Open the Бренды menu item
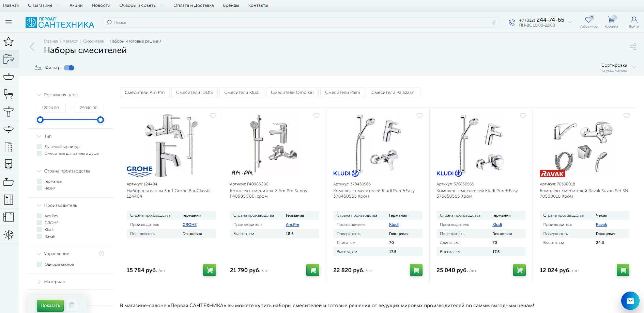The image size is (644, 313). (x=231, y=5)
